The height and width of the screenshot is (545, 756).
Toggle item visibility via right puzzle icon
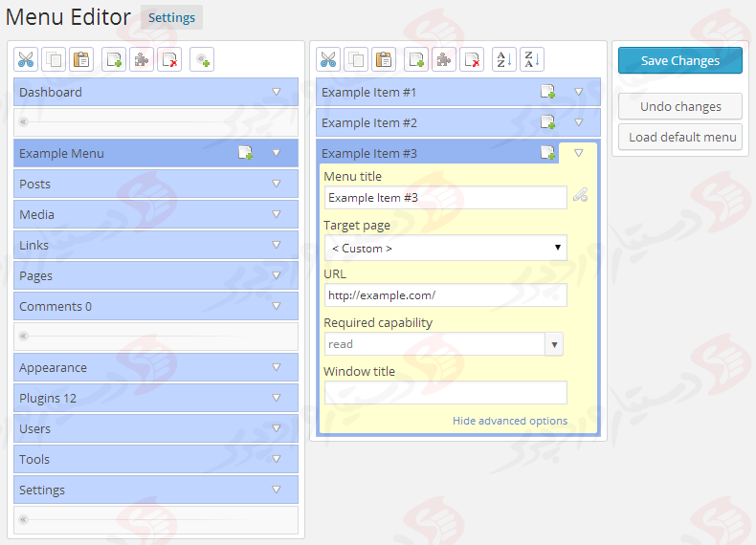coord(444,59)
